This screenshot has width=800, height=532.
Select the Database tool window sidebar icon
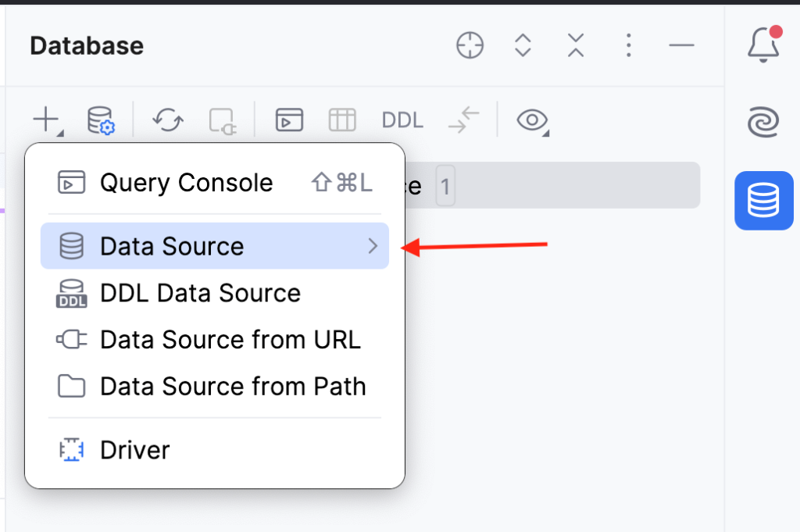tap(763, 201)
